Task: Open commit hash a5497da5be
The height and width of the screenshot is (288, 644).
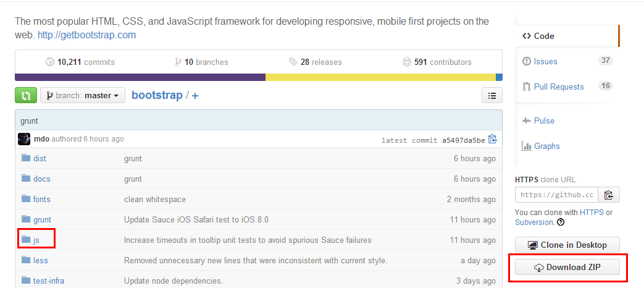Action: click(463, 140)
